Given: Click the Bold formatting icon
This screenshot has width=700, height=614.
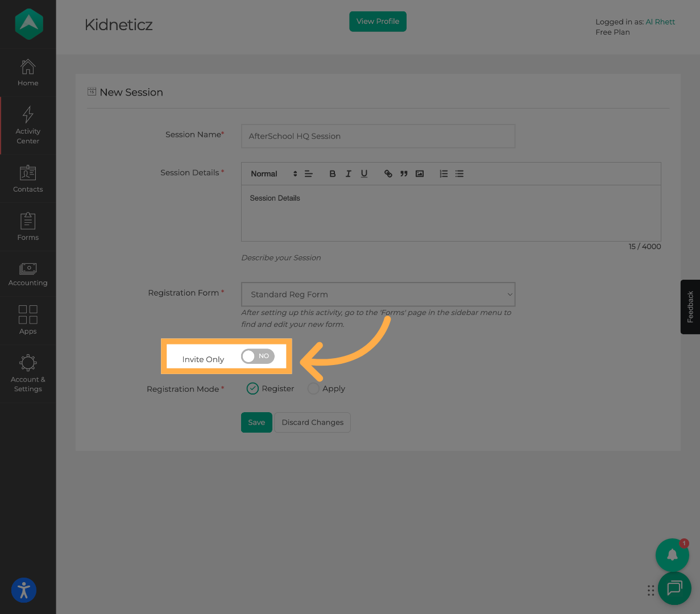Looking at the screenshot, I should click(x=333, y=174).
